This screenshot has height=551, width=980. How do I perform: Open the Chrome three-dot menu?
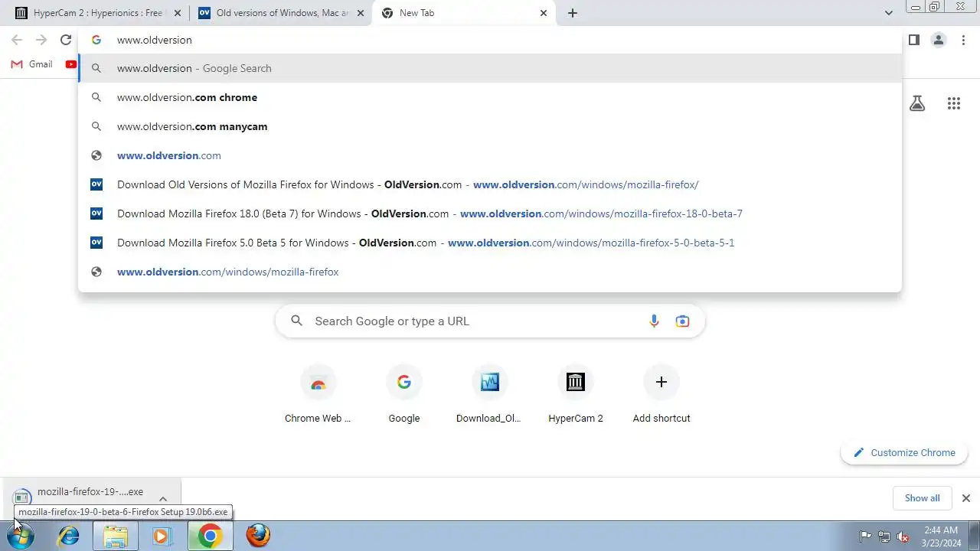click(963, 40)
